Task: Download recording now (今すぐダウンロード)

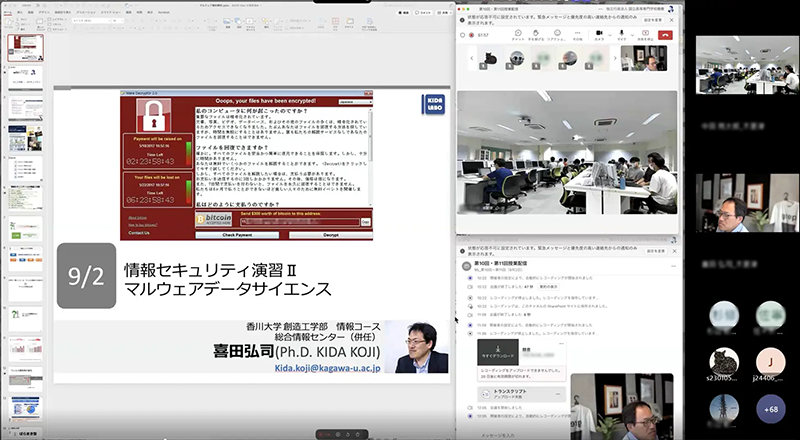Action: pyautogui.click(x=497, y=353)
